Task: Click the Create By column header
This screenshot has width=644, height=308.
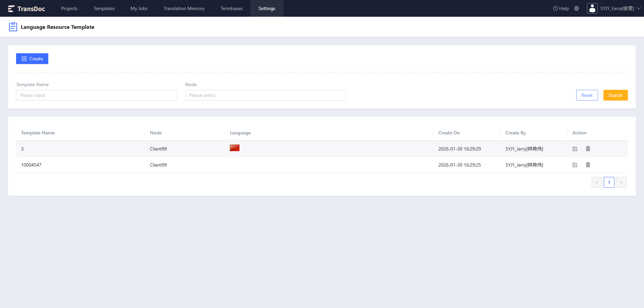Action: [516, 133]
